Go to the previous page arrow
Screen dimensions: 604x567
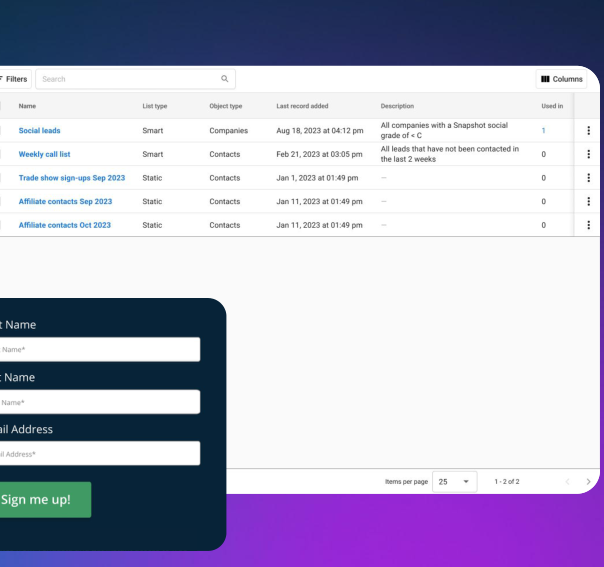pyautogui.click(x=567, y=481)
